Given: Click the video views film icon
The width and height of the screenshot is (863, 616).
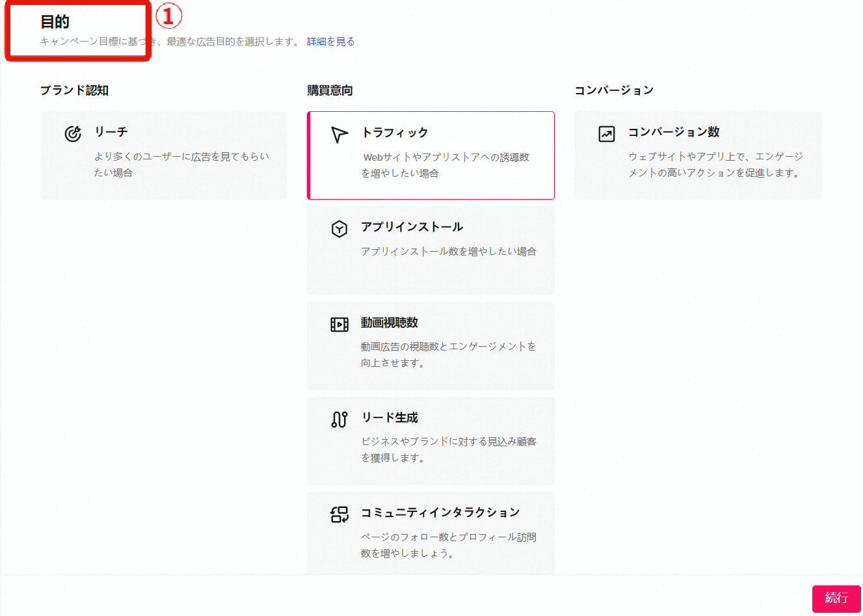Looking at the screenshot, I should click(x=339, y=324).
